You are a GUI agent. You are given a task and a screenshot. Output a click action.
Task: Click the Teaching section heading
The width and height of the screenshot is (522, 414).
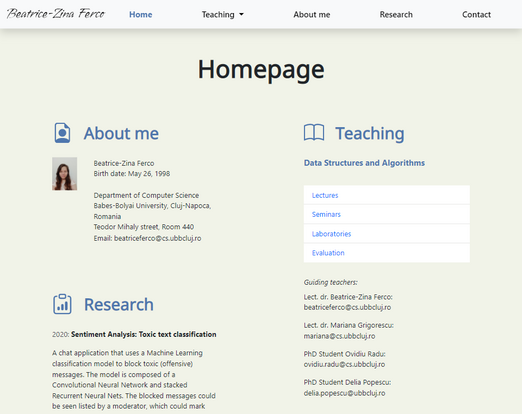click(x=370, y=133)
